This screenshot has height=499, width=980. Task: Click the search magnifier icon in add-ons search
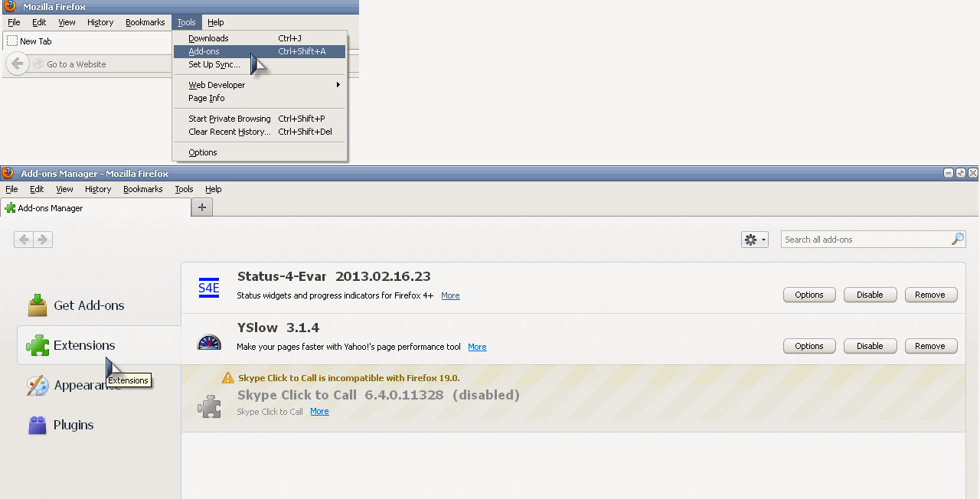pos(958,240)
